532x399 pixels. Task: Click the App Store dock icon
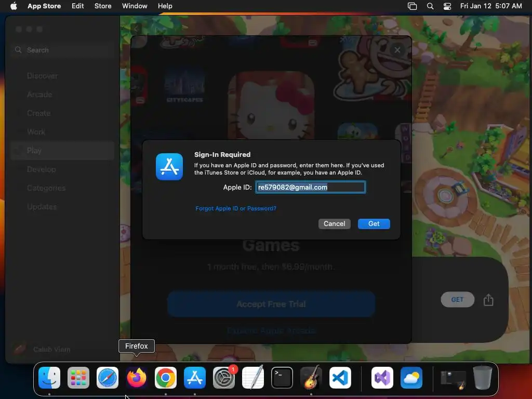[195, 378]
